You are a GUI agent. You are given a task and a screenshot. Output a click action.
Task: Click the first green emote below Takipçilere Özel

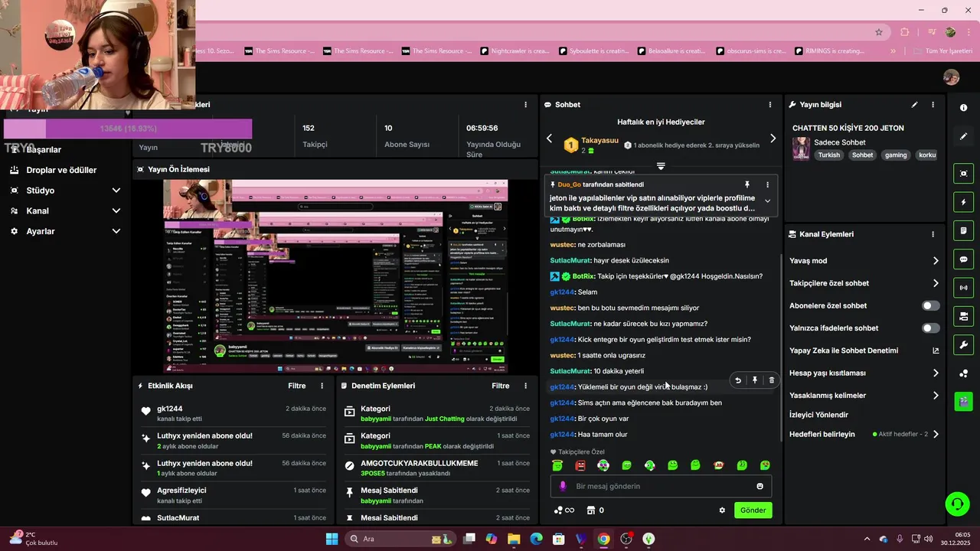(557, 465)
